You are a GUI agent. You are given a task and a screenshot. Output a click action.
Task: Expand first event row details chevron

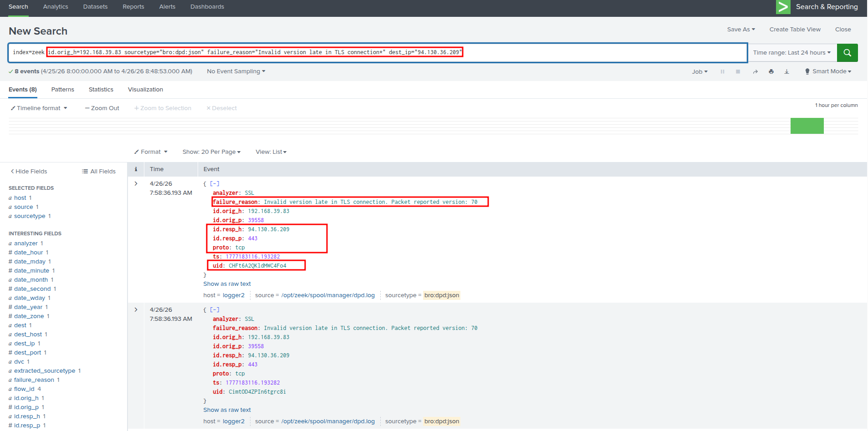click(x=136, y=184)
